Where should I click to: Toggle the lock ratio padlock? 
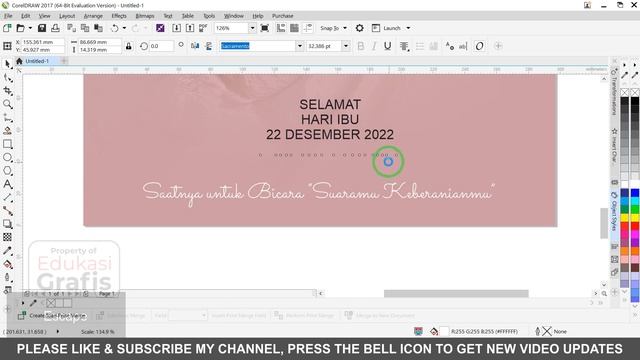point(129,46)
